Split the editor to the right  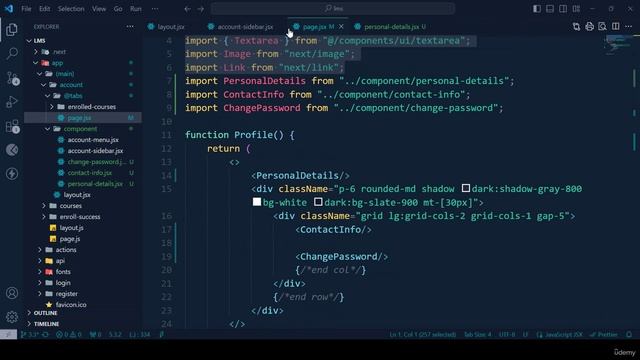click(615, 27)
